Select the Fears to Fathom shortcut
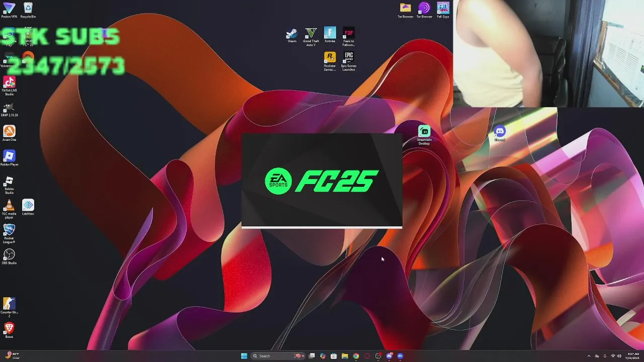The height and width of the screenshot is (362, 644). click(x=349, y=37)
